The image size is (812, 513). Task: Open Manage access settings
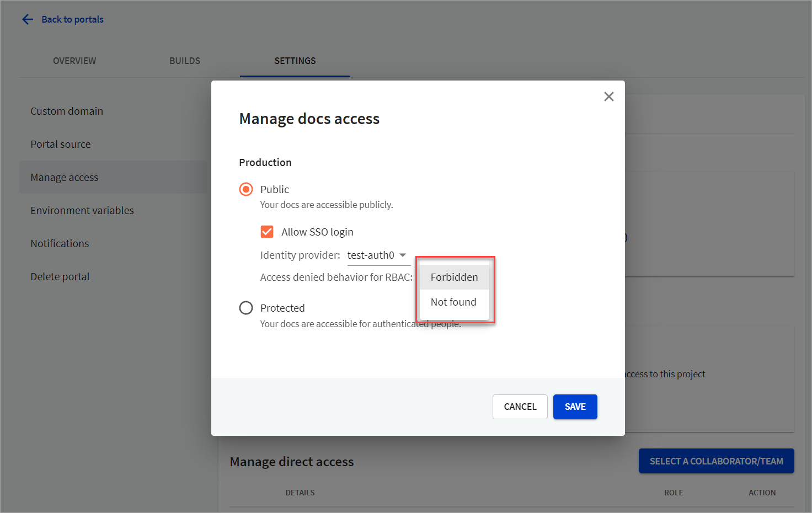point(113,177)
